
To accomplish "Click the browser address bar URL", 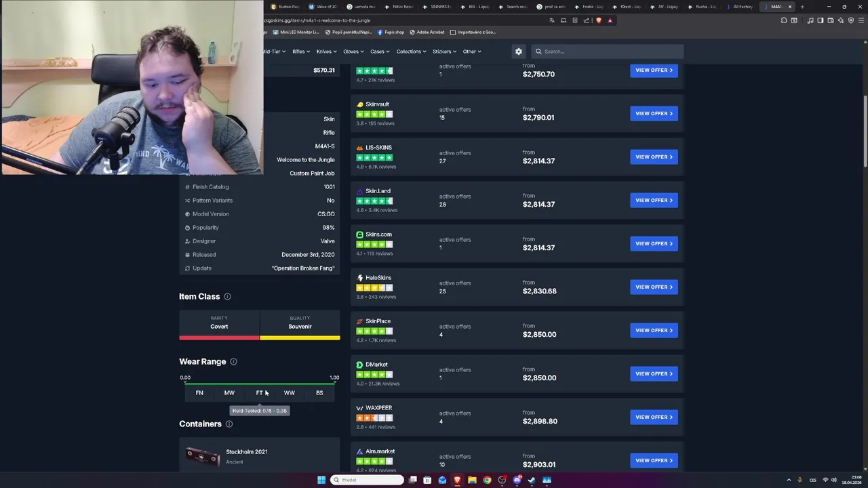I will [x=317, y=20].
